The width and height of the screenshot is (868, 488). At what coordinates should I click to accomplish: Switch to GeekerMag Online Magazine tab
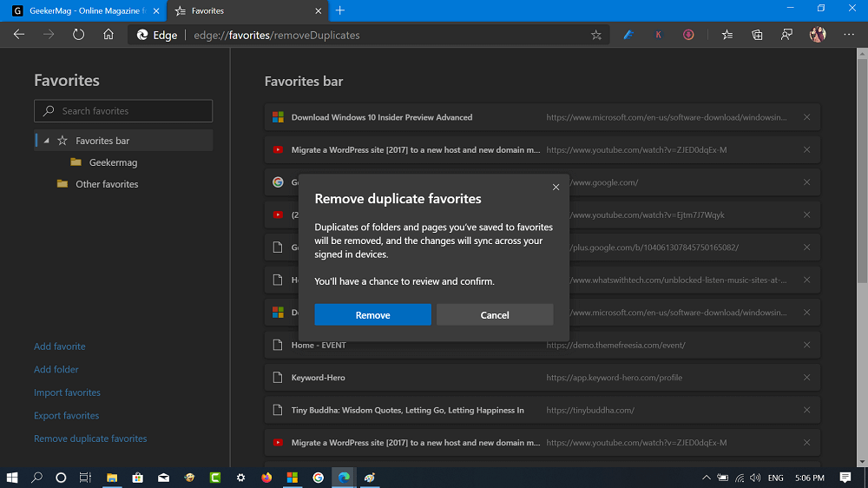[x=83, y=10]
